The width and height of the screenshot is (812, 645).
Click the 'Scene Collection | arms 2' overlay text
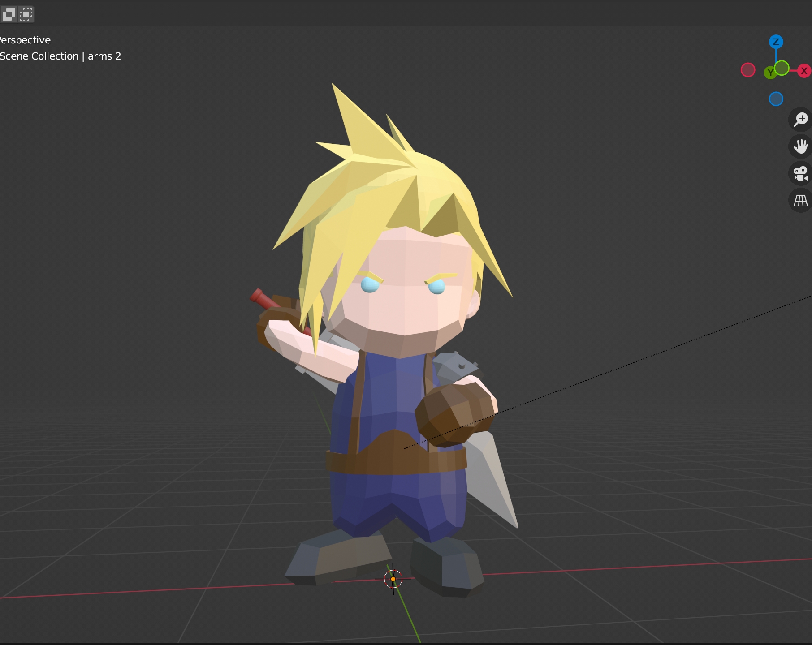click(x=60, y=56)
